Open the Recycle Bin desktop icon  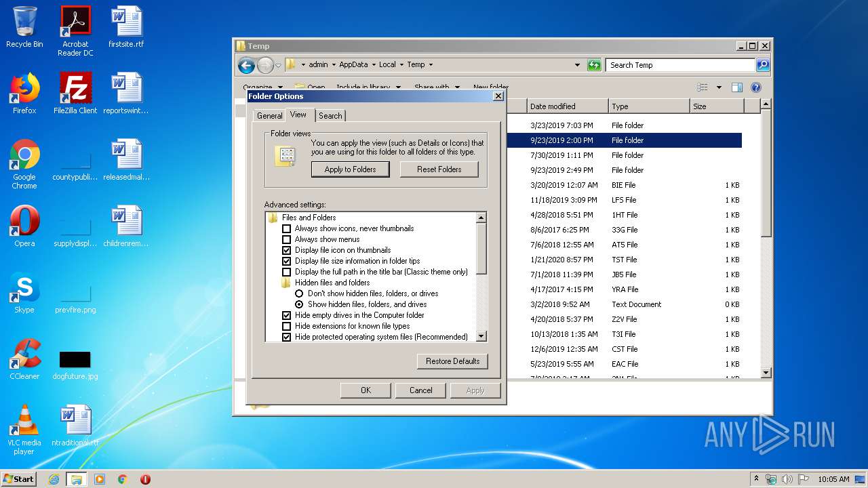coord(24,27)
